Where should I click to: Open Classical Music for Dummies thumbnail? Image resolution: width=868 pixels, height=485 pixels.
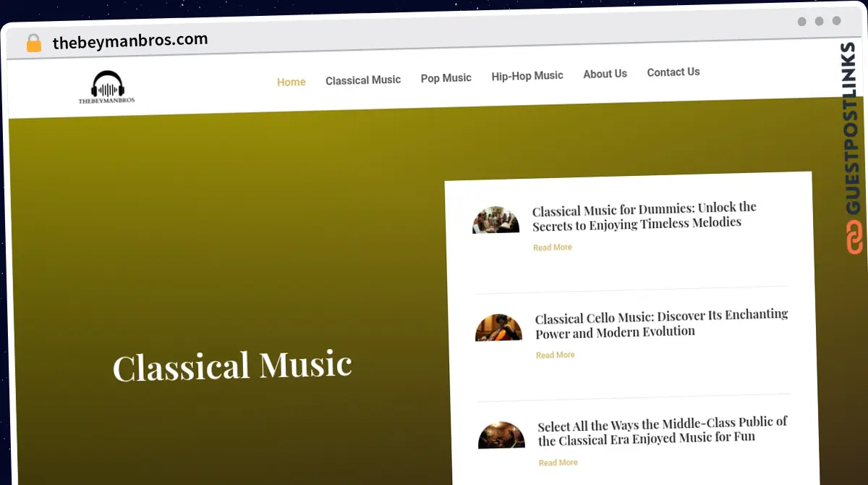click(x=496, y=220)
